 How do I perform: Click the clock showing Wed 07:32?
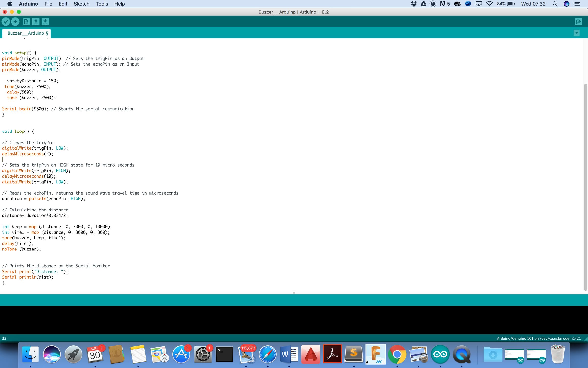click(x=533, y=4)
